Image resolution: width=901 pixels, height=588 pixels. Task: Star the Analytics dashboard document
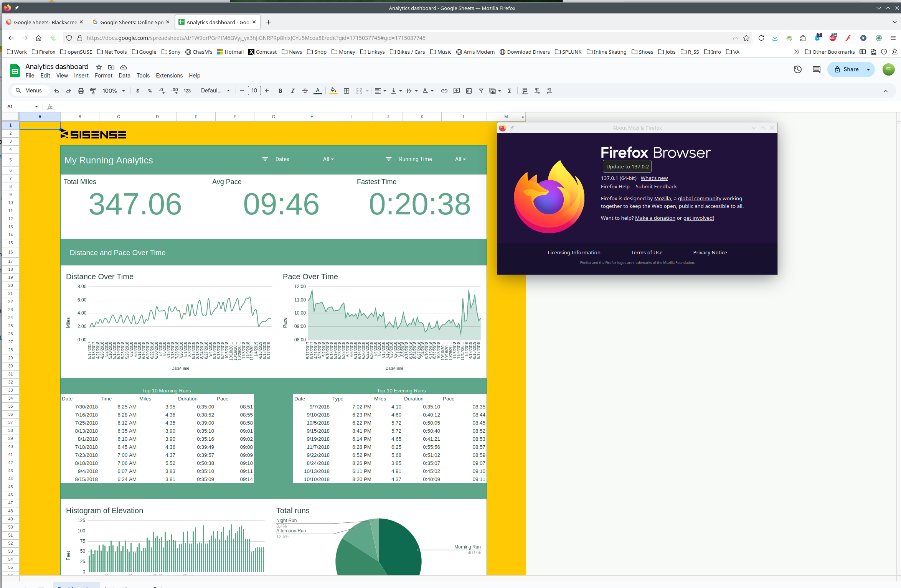(99, 67)
